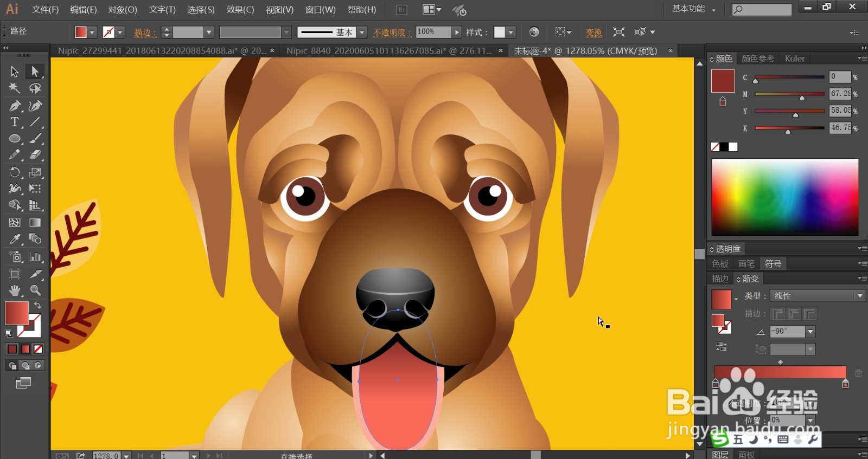Choose the Shape Builder tool

coord(15,205)
